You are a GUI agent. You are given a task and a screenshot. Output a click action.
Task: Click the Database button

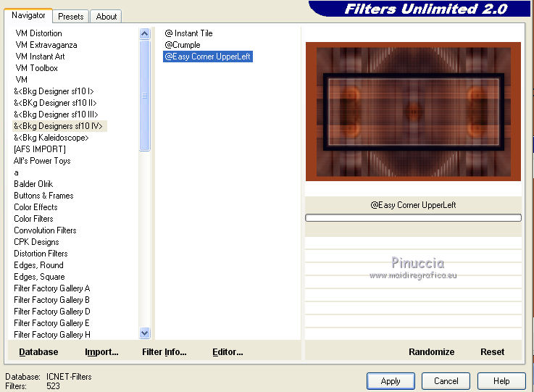38,352
